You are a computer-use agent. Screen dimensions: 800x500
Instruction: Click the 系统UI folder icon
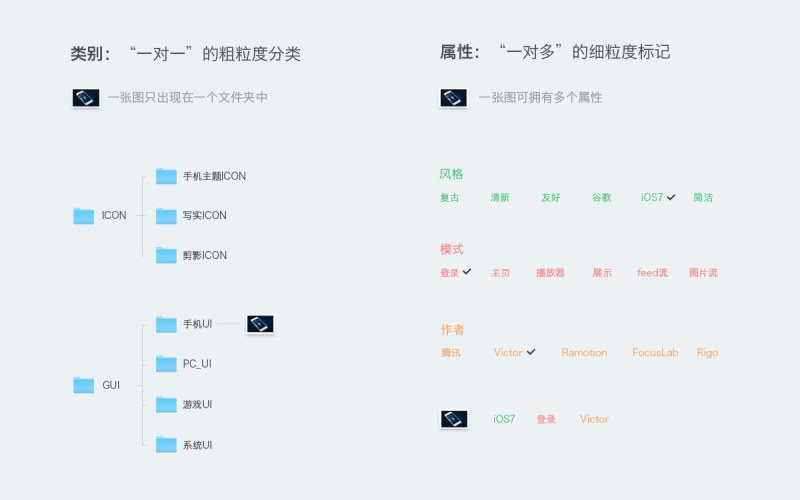coord(166,444)
